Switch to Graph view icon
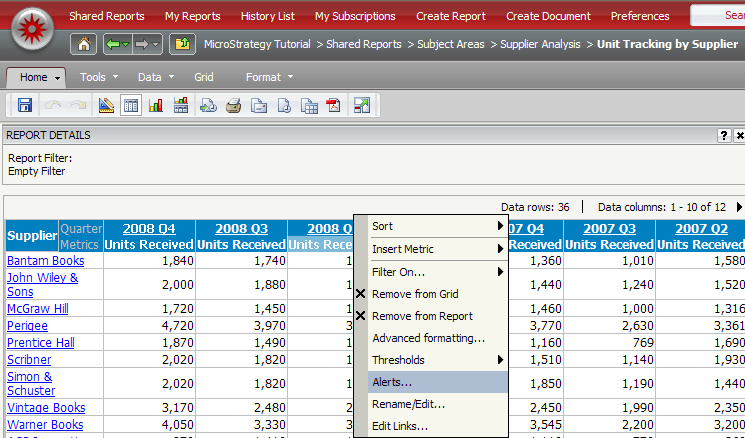Viewport: 745px width, 438px height. click(x=156, y=105)
